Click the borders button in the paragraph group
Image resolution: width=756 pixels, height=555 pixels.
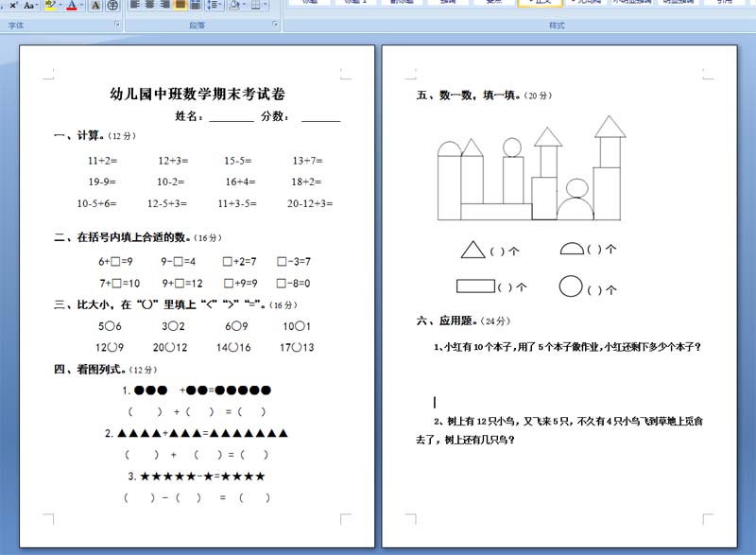[256, 5]
